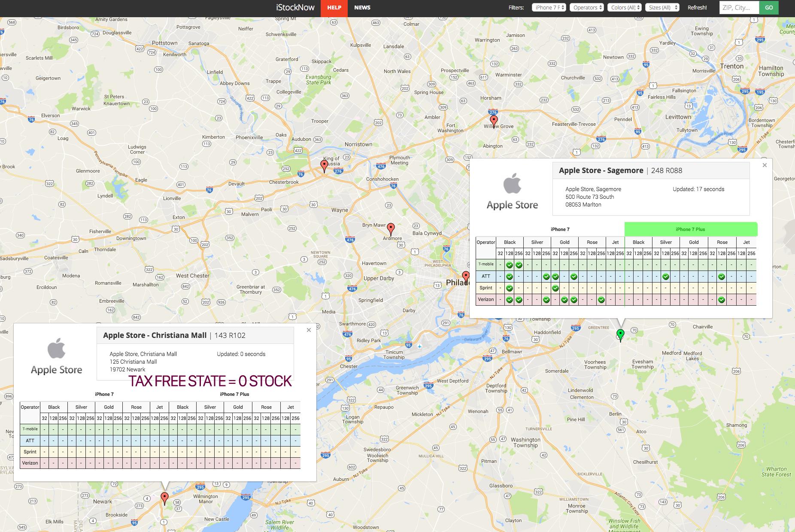Click the Verizon row label in Christiana Mall table
Viewport: 795px width, 532px height.
(x=30, y=463)
